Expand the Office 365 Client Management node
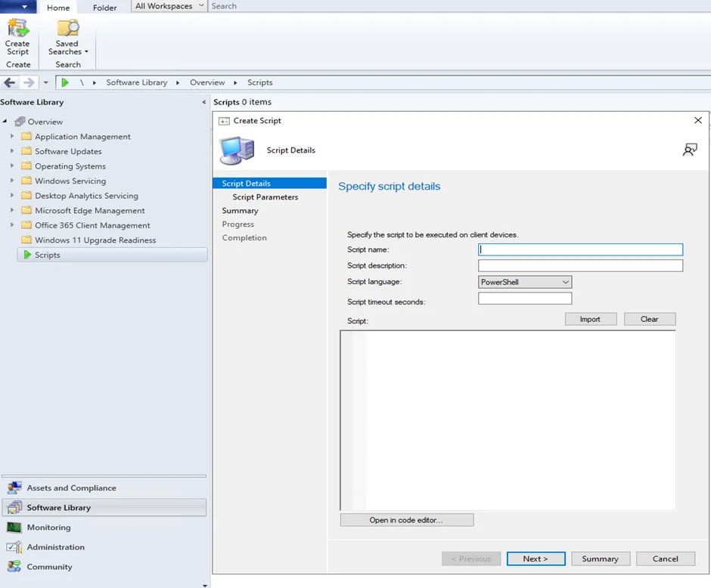The height and width of the screenshot is (588, 711). [12, 224]
